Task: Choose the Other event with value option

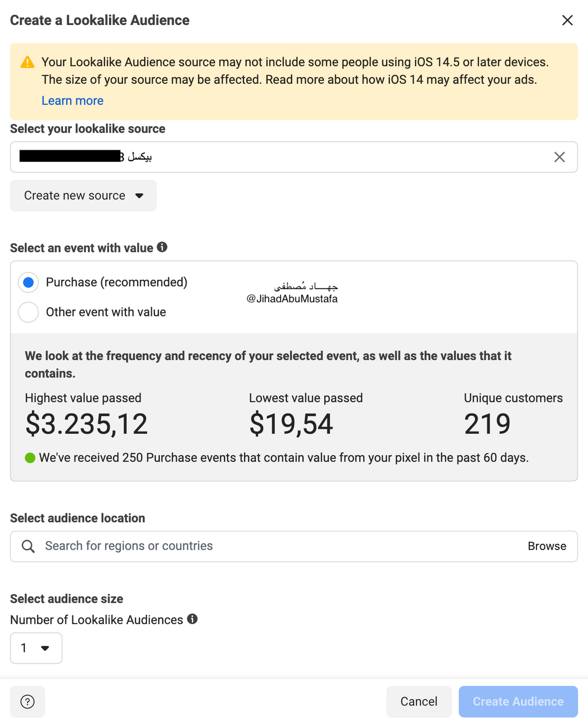Action: pyautogui.click(x=29, y=312)
